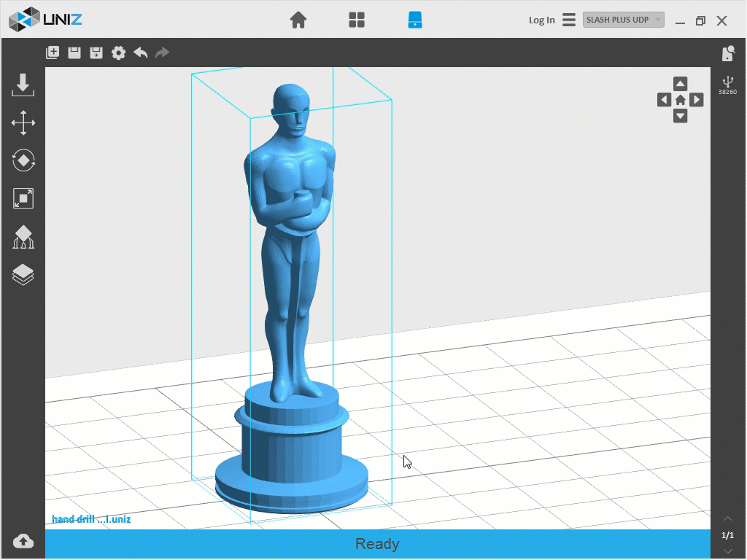The width and height of the screenshot is (747, 560).
Task: Redo the last undone action
Action: (x=163, y=52)
